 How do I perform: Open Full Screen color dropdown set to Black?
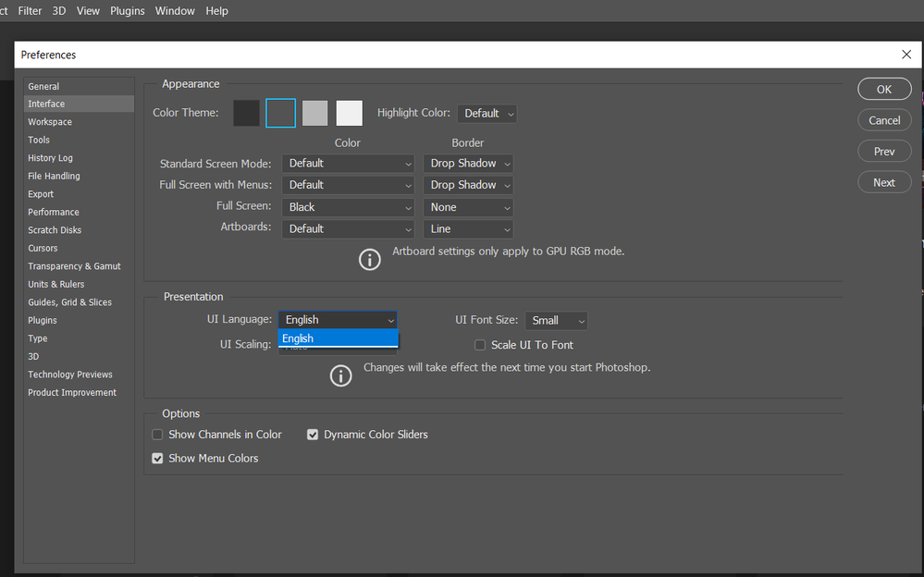point(349,207)
